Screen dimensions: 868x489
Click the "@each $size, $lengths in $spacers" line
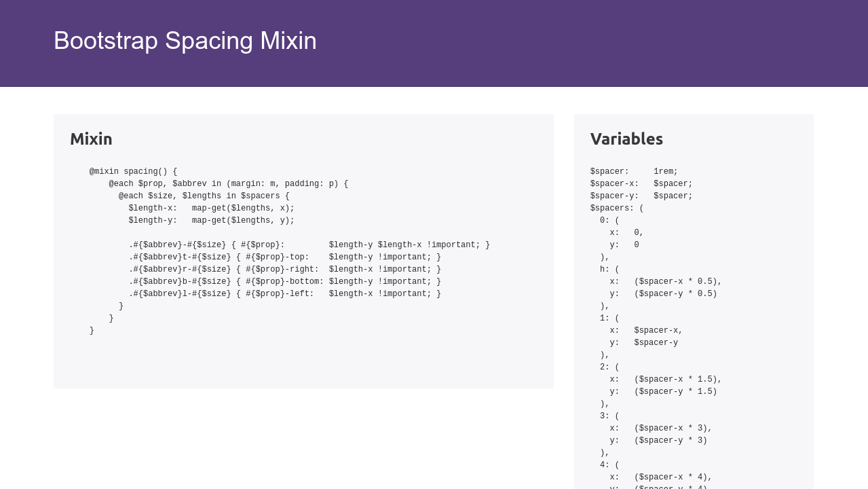click(x=204, y=196)
